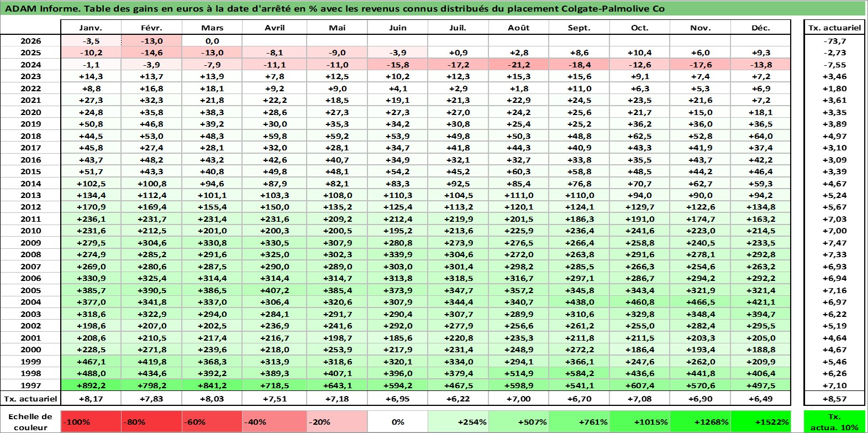Select 2008 Juin cell showing +339,9
This screenshot has height=433, width=868.
(398, 254)
